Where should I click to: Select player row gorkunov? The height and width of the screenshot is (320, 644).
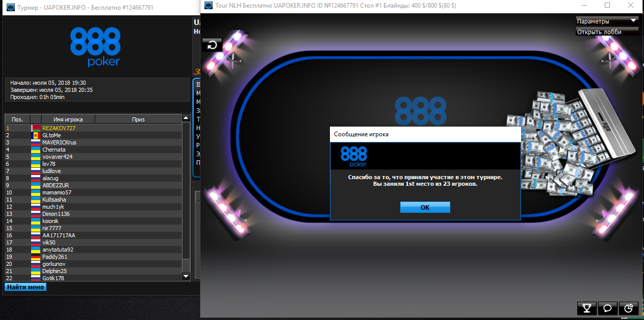tap(93, 264)
